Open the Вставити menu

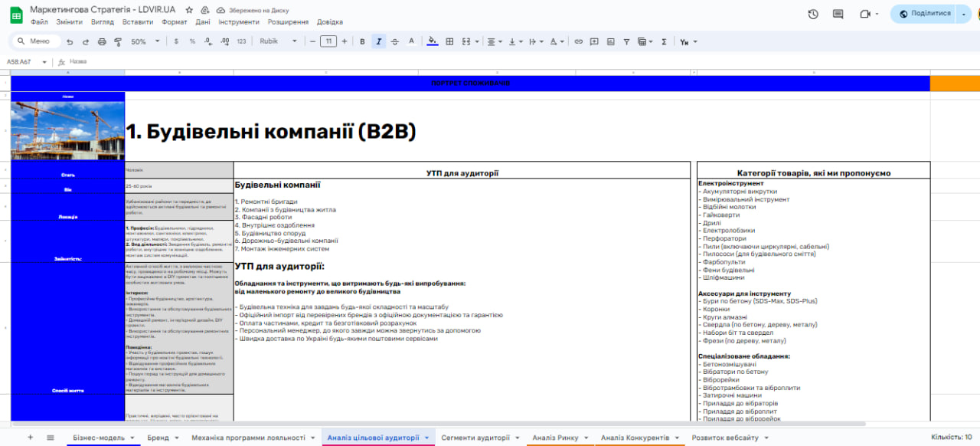click(x=137, y=22)
